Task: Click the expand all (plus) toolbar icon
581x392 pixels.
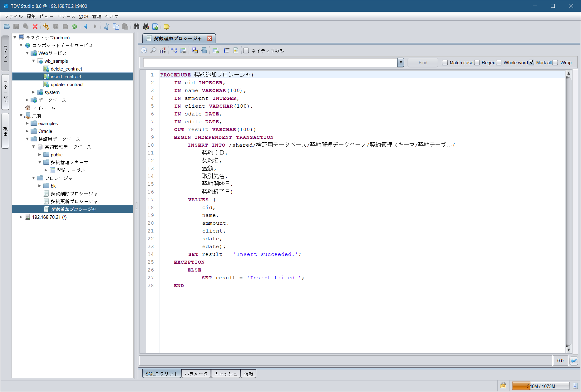Action: tap(56, 27)
